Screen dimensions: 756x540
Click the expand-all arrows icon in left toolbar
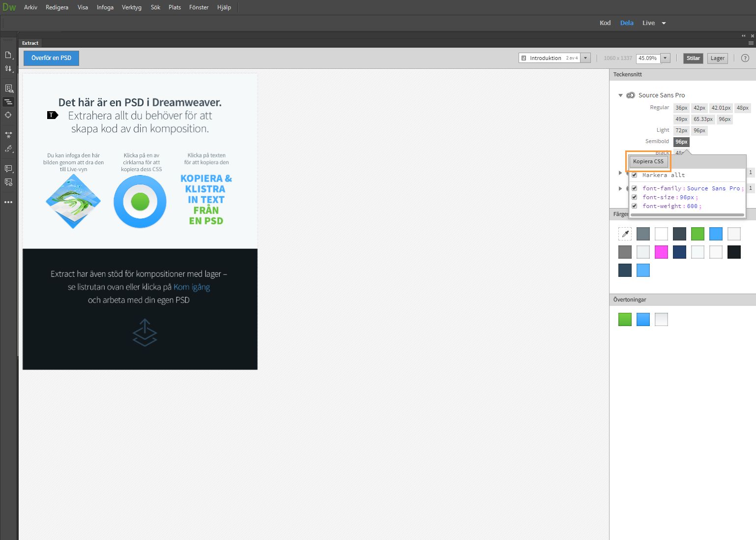tap(8, 135)
